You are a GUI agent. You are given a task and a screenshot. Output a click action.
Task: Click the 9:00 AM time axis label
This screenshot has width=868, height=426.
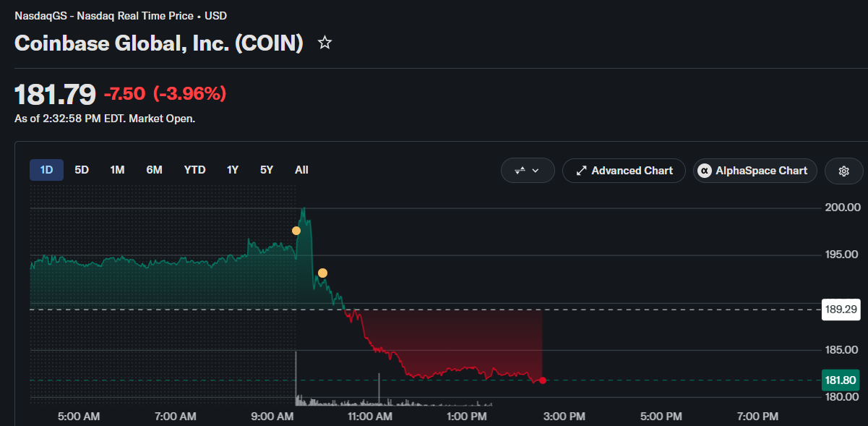(x=273, y=417)
